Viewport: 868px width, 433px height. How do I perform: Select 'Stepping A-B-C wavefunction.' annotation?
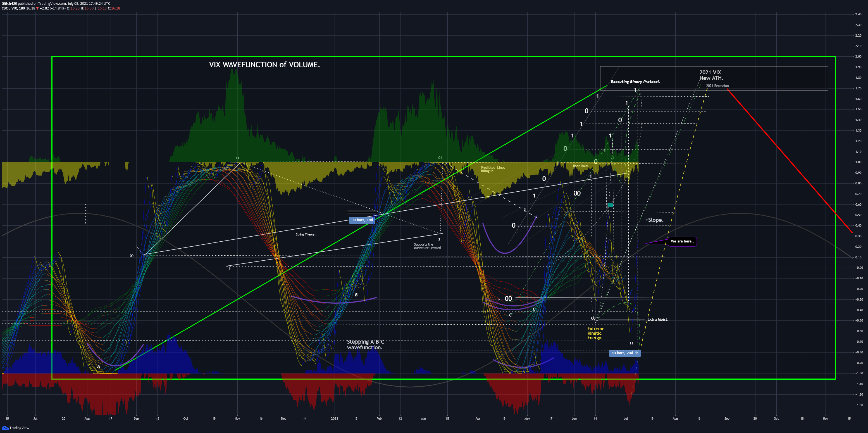coord(365,344)
